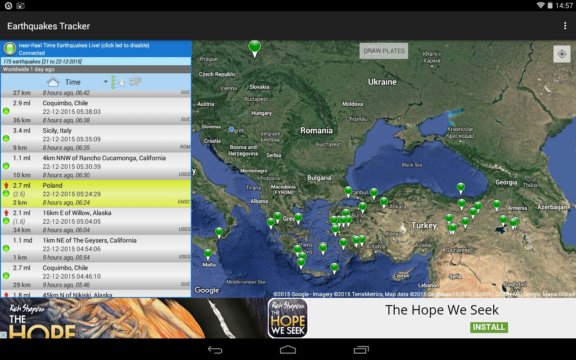Toggle the green sort order arrow icon

point(118,82)
